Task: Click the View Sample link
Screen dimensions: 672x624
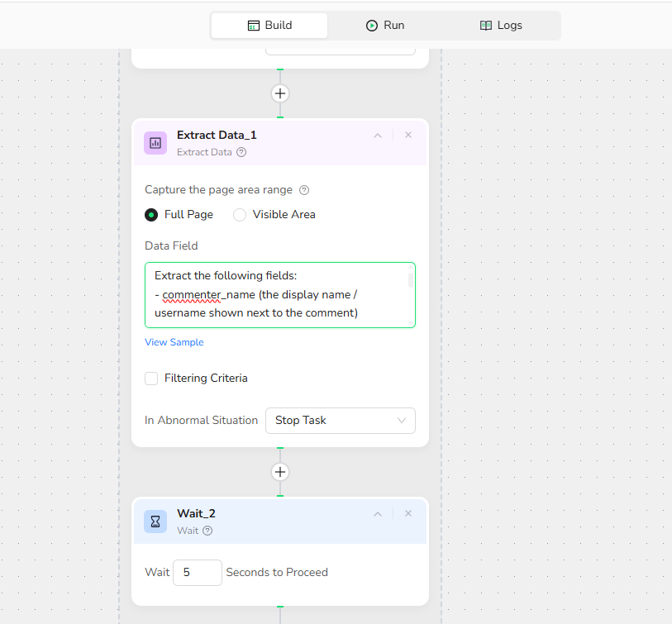Action: click(174, 342)
